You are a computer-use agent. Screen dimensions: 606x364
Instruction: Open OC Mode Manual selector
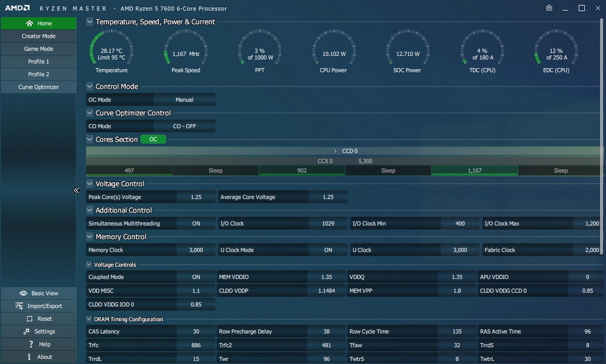pos(185,100)
